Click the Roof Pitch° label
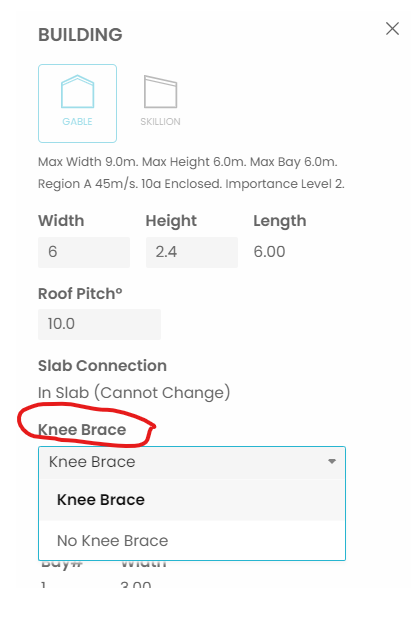 pos(80,294)
